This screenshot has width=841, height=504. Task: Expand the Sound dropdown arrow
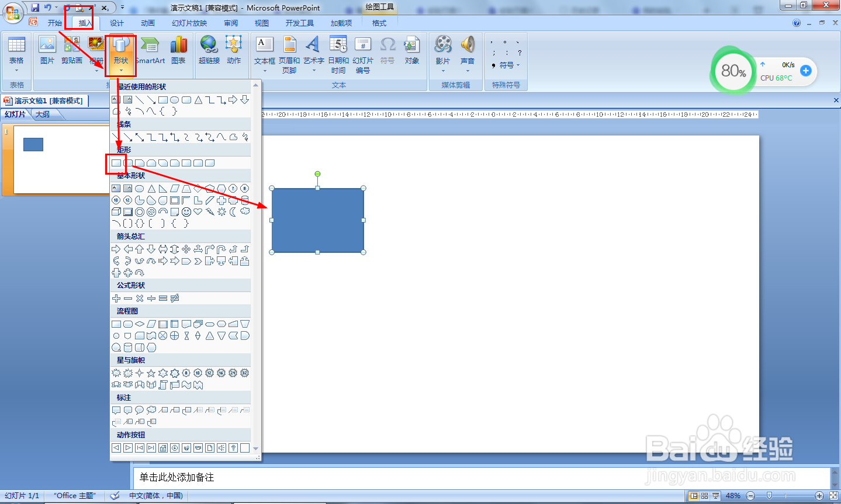pos(468,71)
